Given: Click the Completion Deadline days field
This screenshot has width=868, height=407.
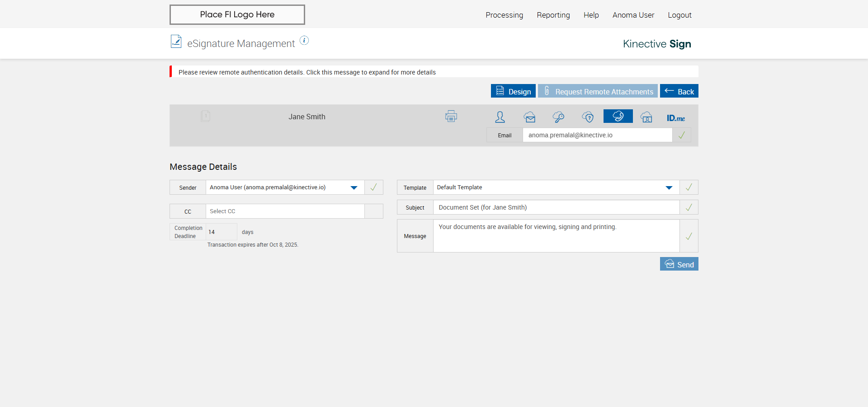Looking at the screenshot, I should pyautogui.click(x=221, y=232).
